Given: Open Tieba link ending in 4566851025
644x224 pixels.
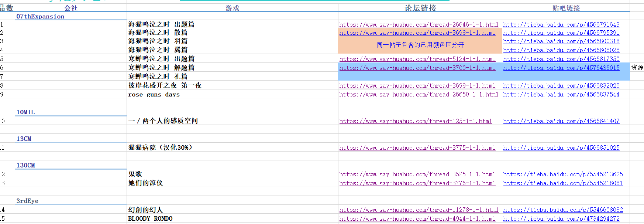Looking at the screenshot, I should click(x=561, y=148).
